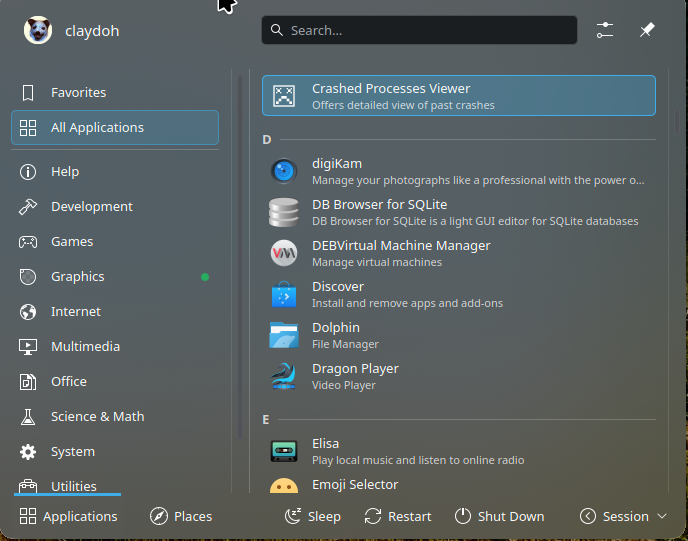
Task: Open the Virtual Machine Manager icon
Action: click(284, 253)
